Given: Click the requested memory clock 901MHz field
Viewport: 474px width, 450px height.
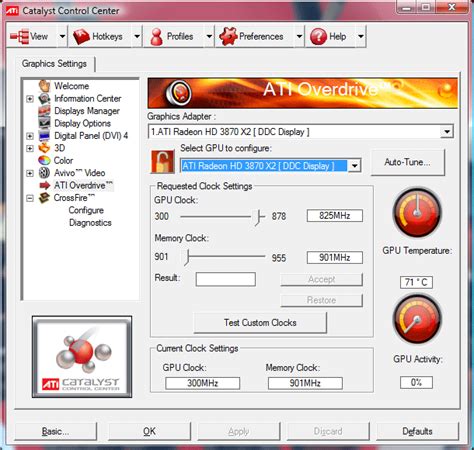Looking at the screenshot, I should tap(335, 257).
